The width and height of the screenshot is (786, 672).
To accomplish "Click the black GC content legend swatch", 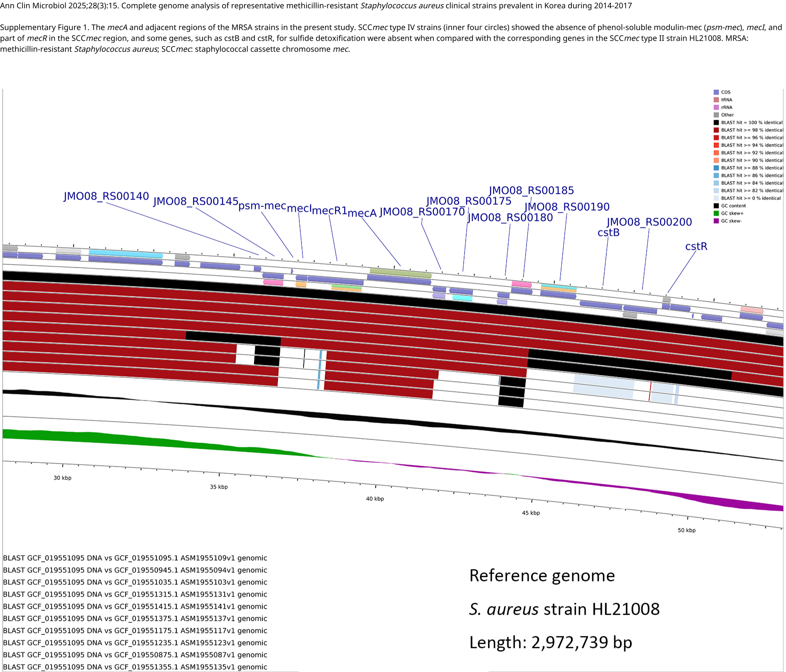I will pyautogui.click(x=716, y=206).
